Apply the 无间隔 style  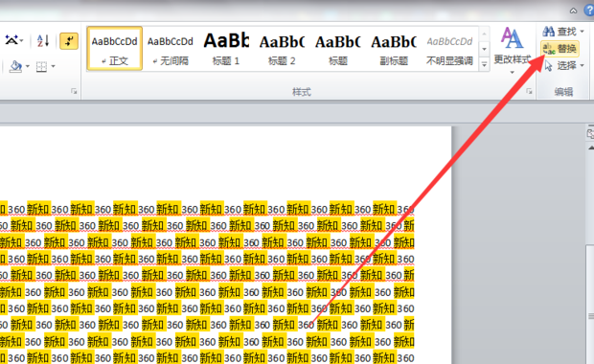[x=171, y=49]
